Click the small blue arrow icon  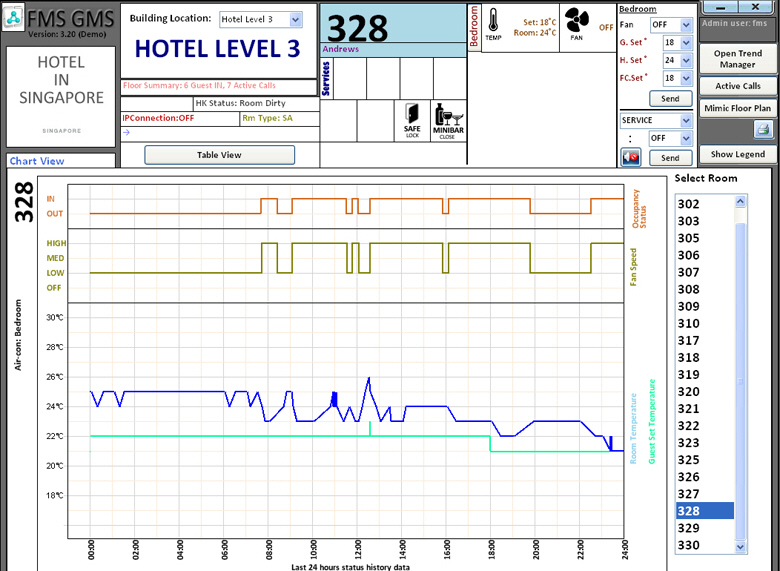point(126,132)
